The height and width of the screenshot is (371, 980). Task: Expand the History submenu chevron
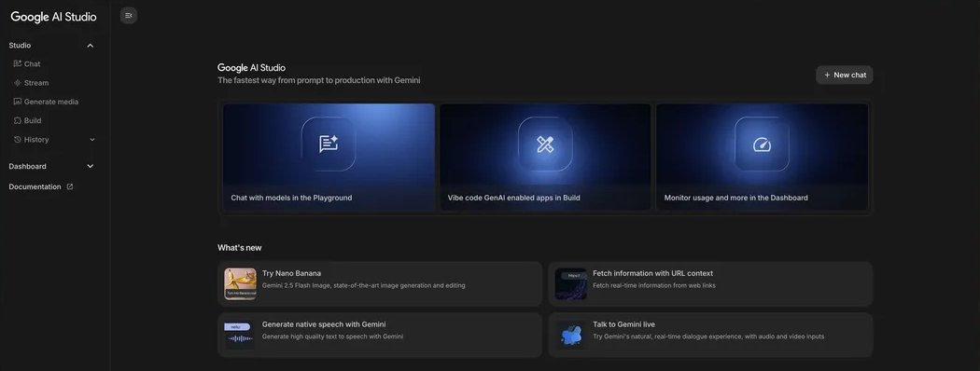click(x=92, y=139)
